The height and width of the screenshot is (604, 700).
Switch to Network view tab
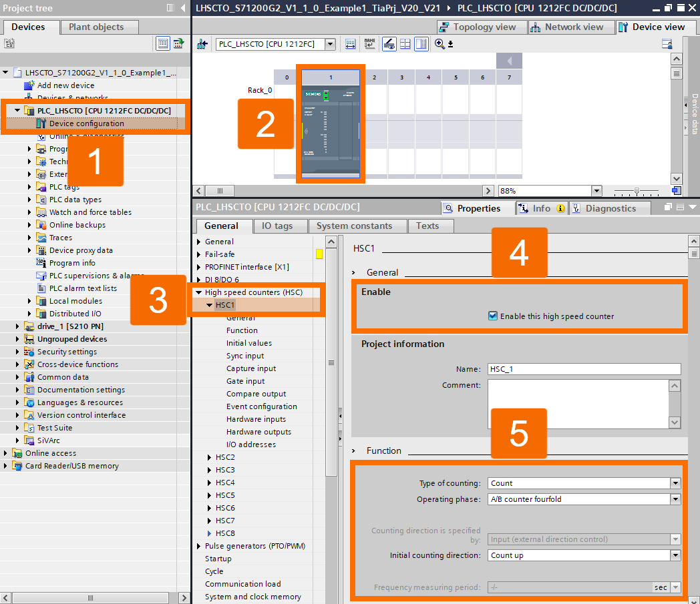(x=571, y=27)
